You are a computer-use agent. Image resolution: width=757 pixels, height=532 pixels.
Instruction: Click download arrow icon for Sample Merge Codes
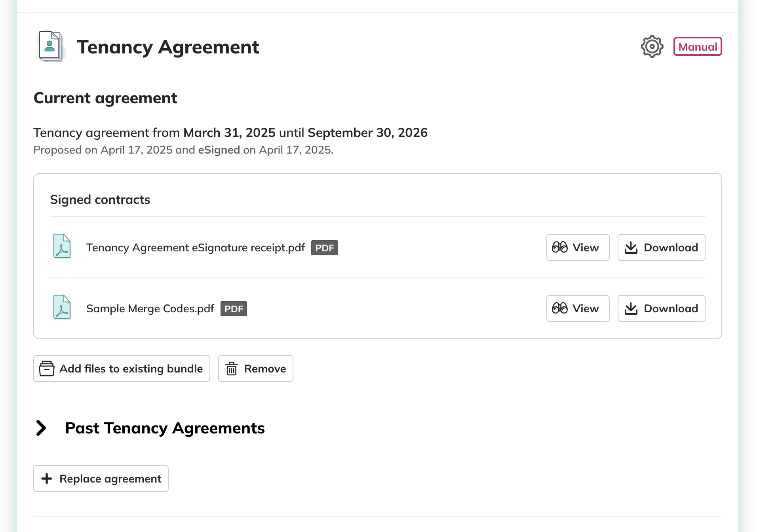[631, 309]
